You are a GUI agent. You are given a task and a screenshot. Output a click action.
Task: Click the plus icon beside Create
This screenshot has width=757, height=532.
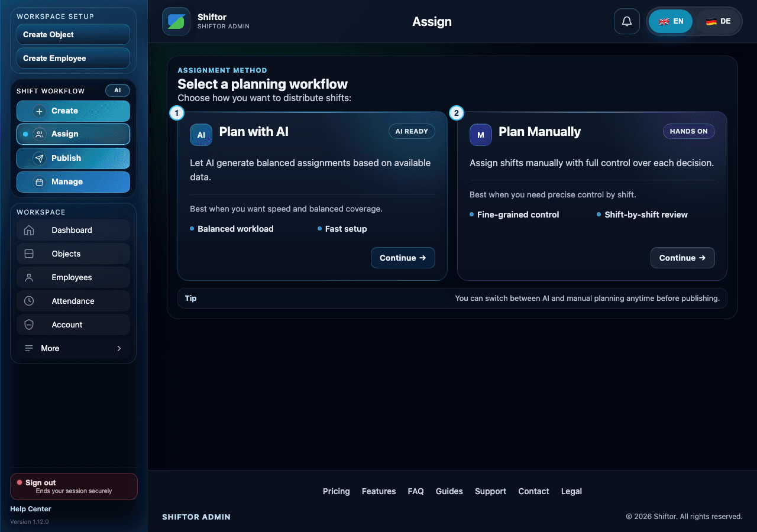coord(40,111)
